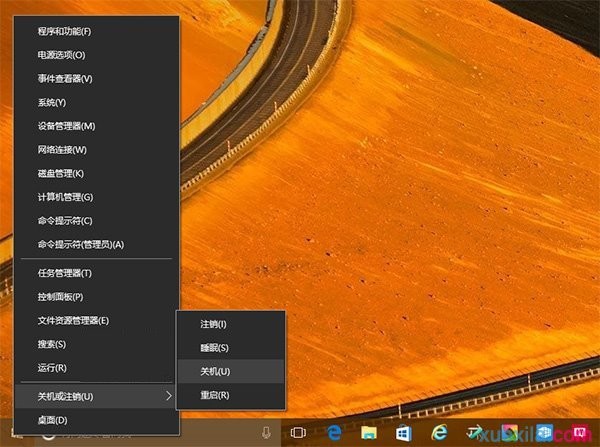Open the Windows Store taskbar icon
This screenshot has height=447, width=600.
point(403,432)
